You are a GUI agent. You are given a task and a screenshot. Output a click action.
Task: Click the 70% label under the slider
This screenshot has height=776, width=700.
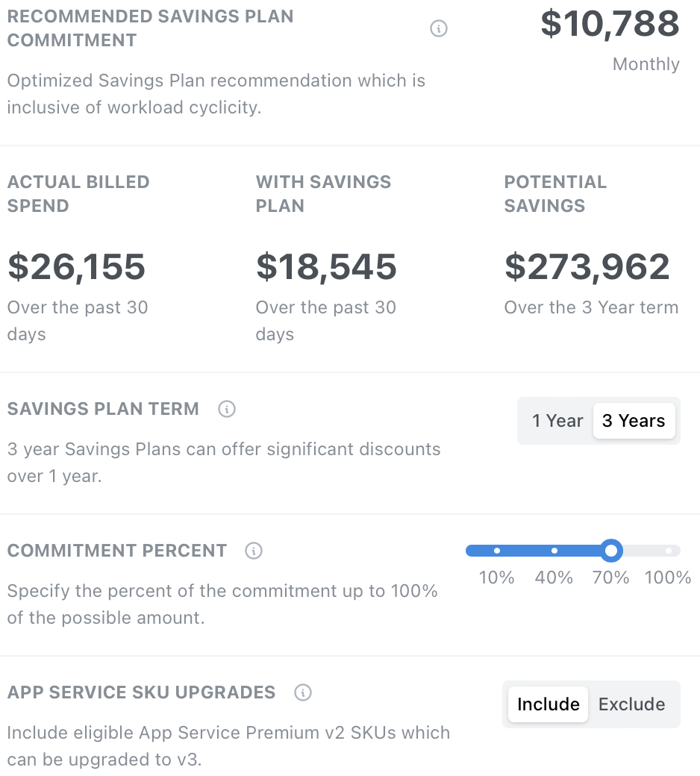611,578
